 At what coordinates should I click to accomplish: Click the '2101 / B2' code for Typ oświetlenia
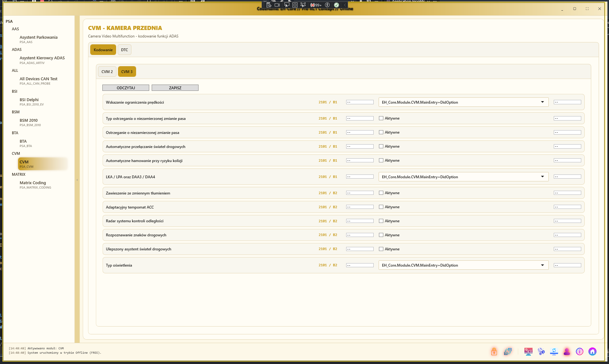coord(328,265)
